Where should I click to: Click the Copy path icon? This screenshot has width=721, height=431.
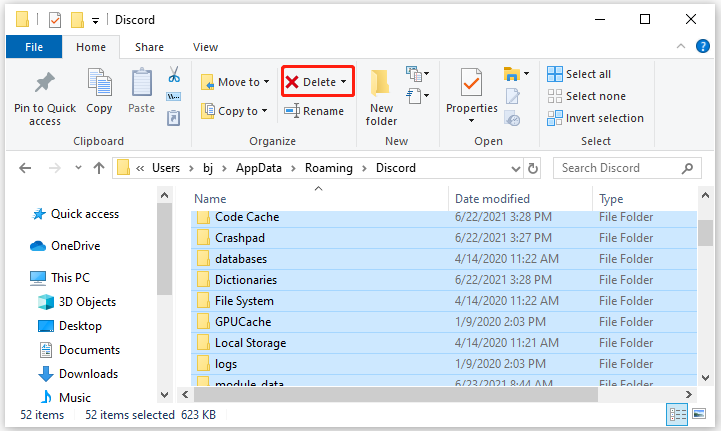tap(173, 97)
